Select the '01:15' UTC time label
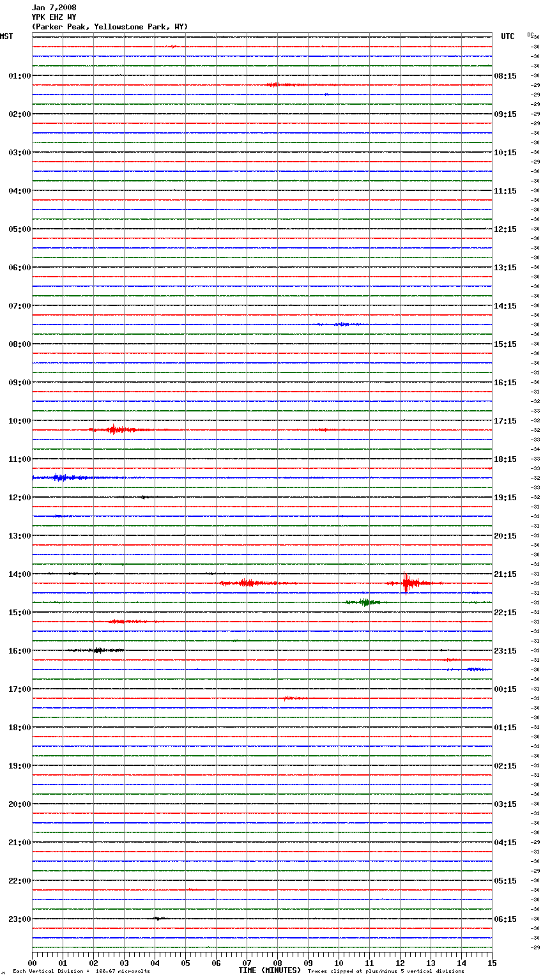Screen dimensions: 543x980 pyautogui.click(x=505, y=728)
